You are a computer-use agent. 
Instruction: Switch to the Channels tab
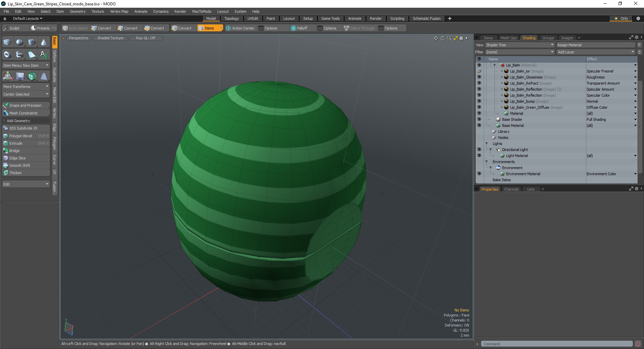(x=511, y=189)
